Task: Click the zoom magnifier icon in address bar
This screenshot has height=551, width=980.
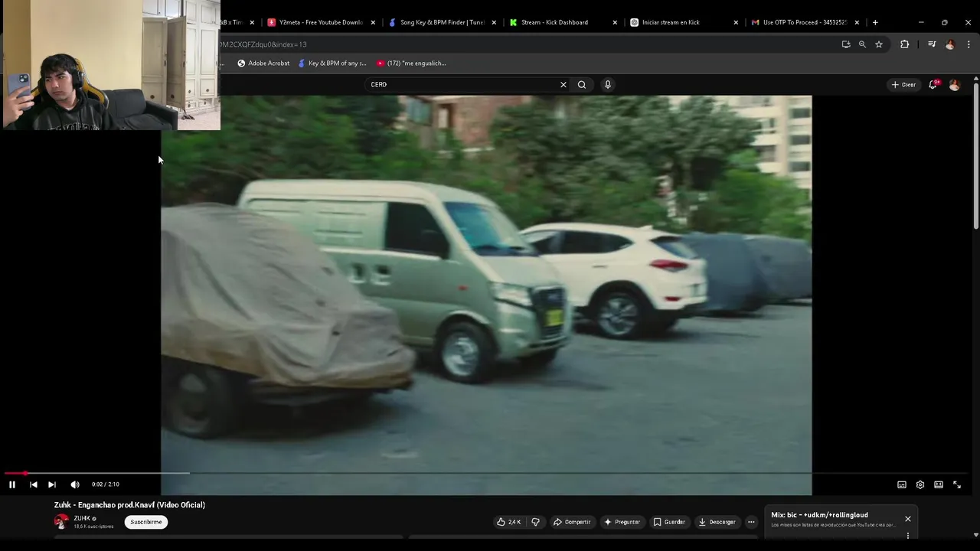Action: (862, 44)
